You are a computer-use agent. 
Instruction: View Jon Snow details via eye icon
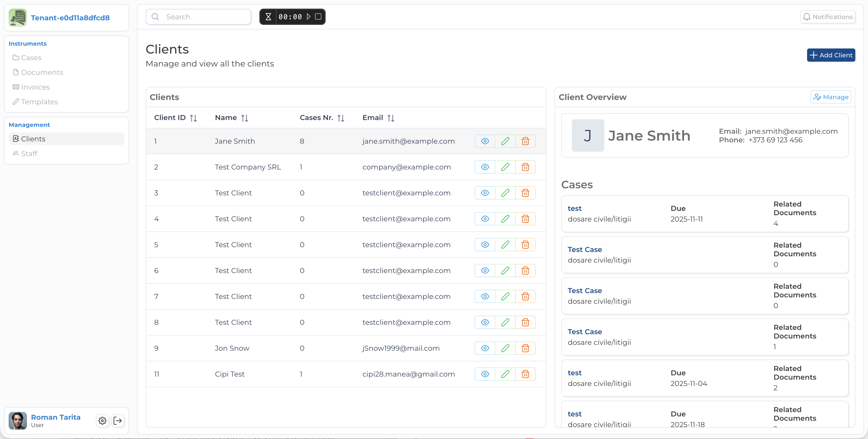[x=485, y=348]
